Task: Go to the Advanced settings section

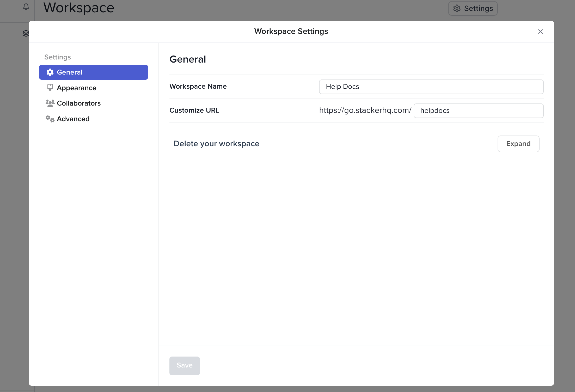Action: coord(73,119)
